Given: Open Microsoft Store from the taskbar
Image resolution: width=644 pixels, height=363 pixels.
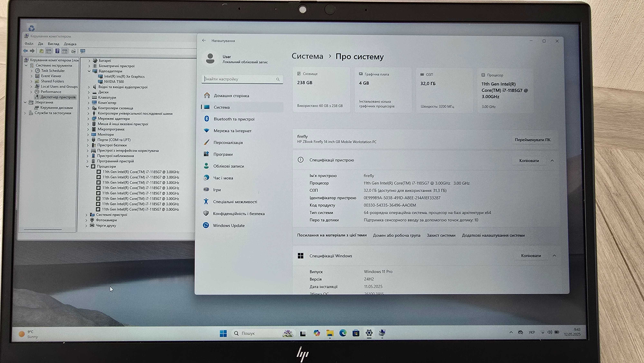Looking at the screenshot, I should tap(356, 333).
